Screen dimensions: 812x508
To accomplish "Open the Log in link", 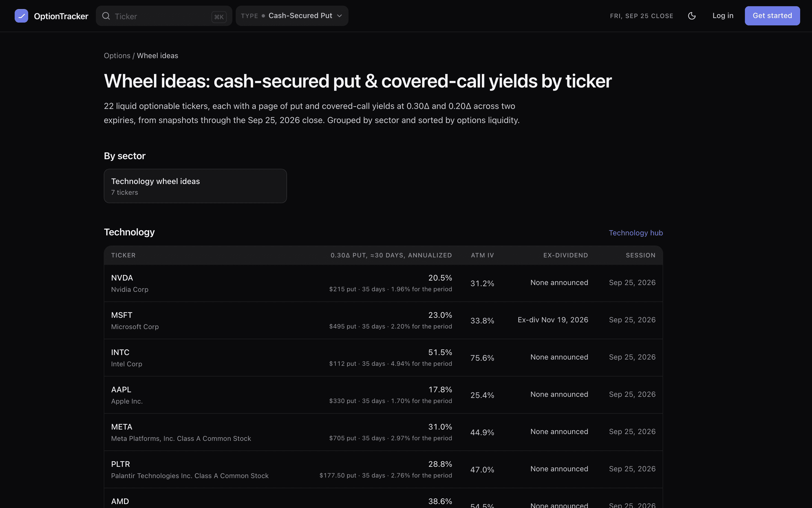I will tap(723, 16).
